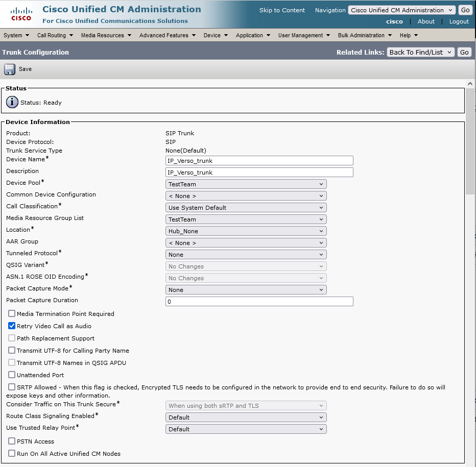This screenshot has height=467, width=476.
Task: Open the Navigation dropdown in header
Action: (x=401, y=10)
